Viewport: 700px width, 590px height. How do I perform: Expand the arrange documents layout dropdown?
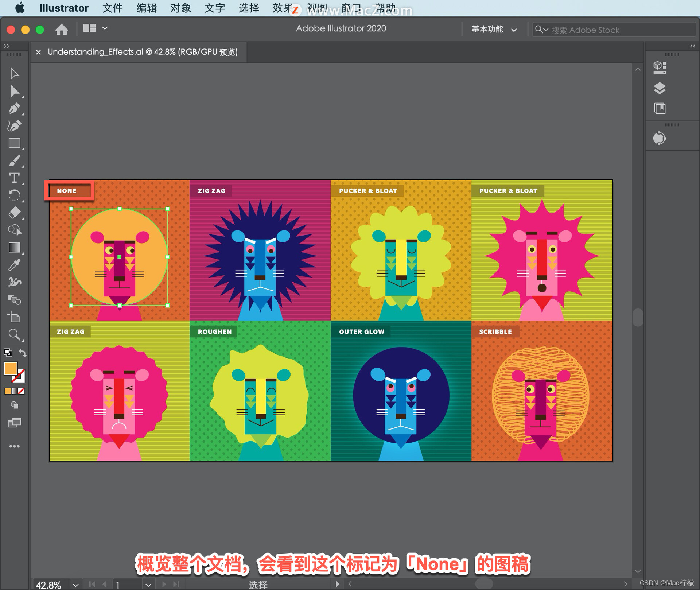[105, 28]
